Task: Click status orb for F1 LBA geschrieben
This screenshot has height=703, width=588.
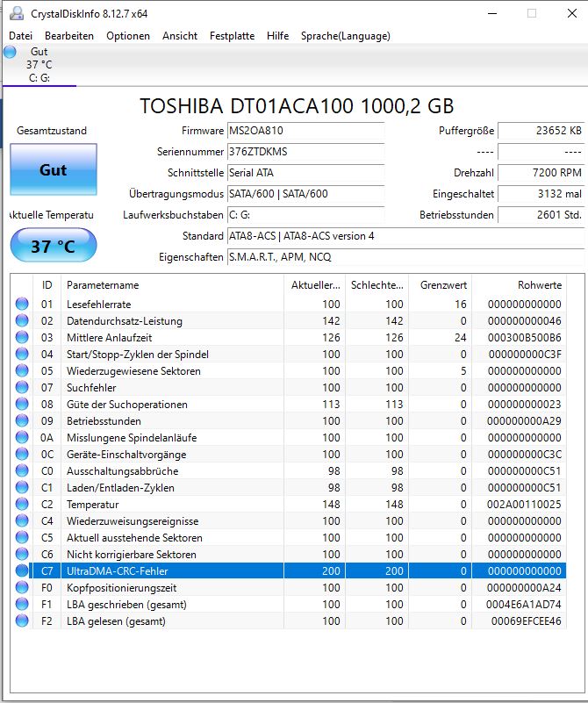Action: 22,605
